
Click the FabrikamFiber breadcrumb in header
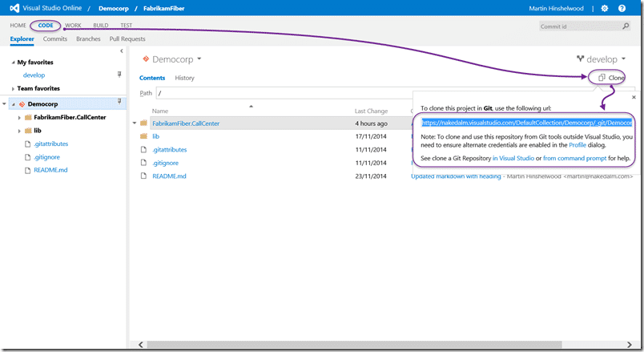click(x=164, y=8)
